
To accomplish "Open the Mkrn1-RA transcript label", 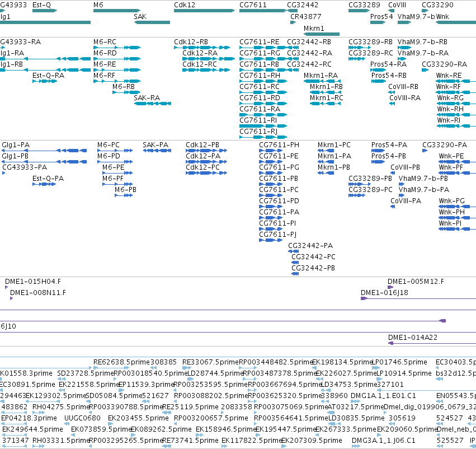I will [x=321, y=76].
